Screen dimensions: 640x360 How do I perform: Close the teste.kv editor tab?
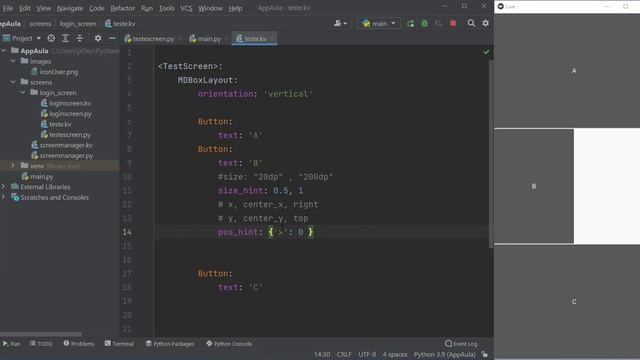click(x=272, y=39)
